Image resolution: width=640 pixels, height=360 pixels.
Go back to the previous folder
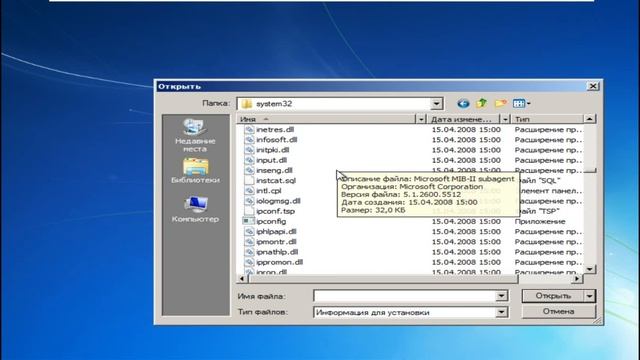[x=463, y=104]
